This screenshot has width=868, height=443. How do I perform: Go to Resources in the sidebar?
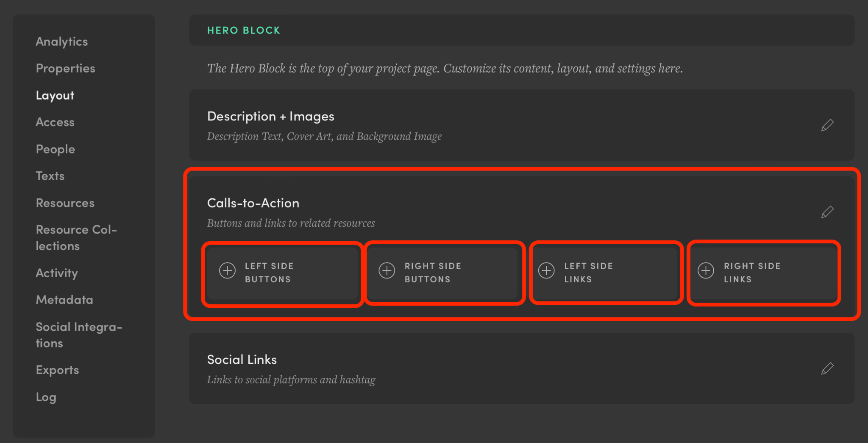coord(65,203)
